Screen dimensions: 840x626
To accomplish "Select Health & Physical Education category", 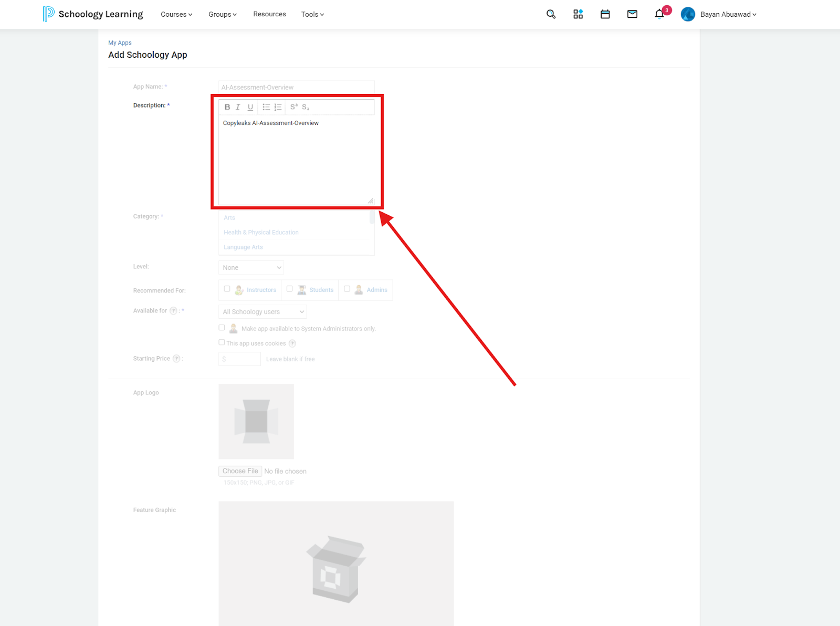I will click(261, 233).
